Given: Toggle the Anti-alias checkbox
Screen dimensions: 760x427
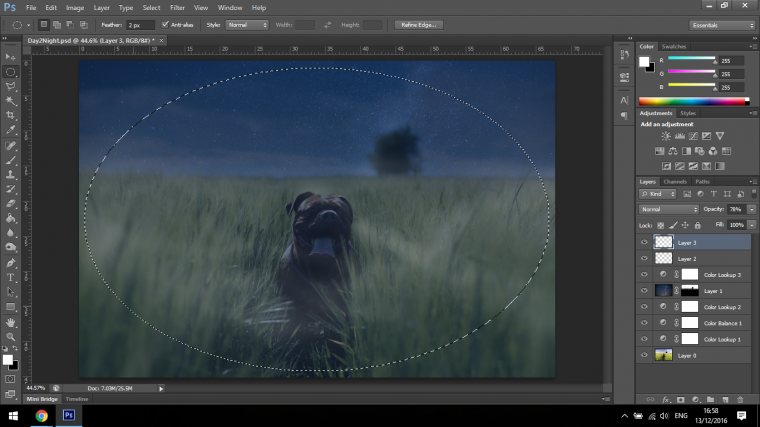Looking at the screenshot, I should tap(165, 25).
